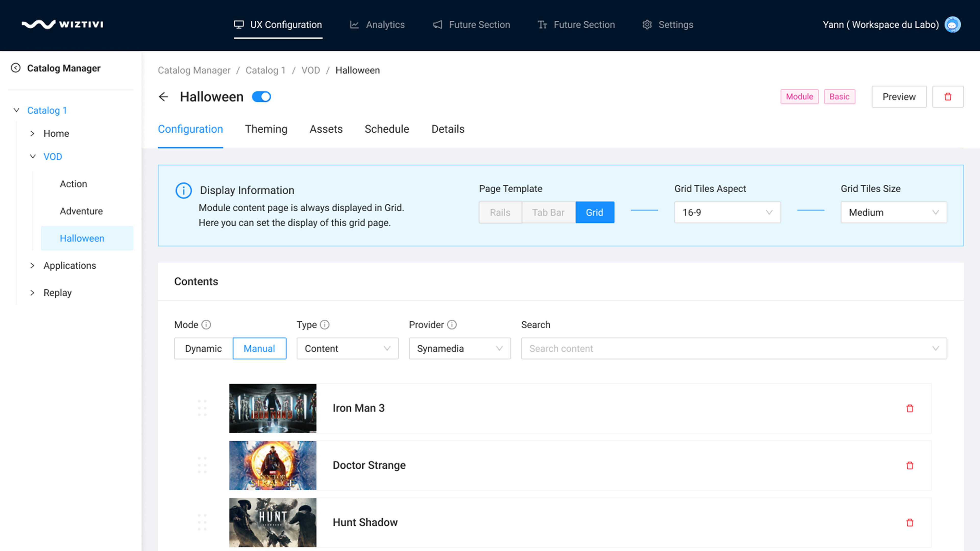
Task: Collapse the VOD tree in sidebar
Action: coord(32,156)
